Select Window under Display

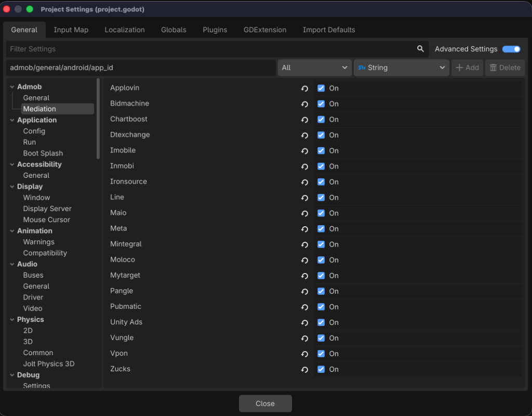tap(36, 198)
